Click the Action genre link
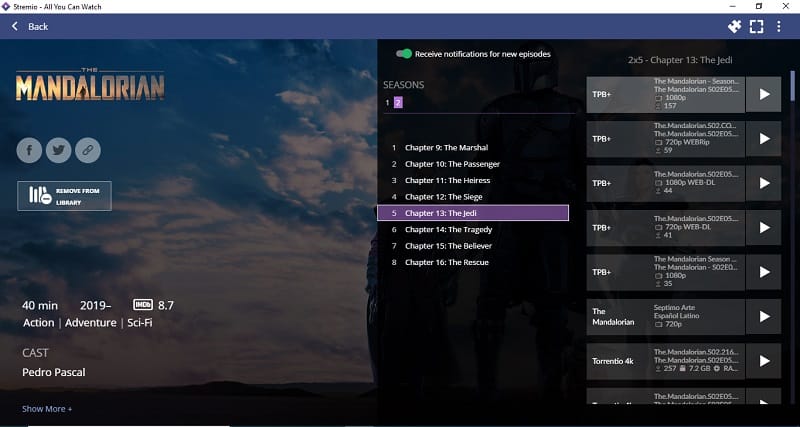Image resolution: width=800 pixels, height=427 pixels. click(38, 323)
